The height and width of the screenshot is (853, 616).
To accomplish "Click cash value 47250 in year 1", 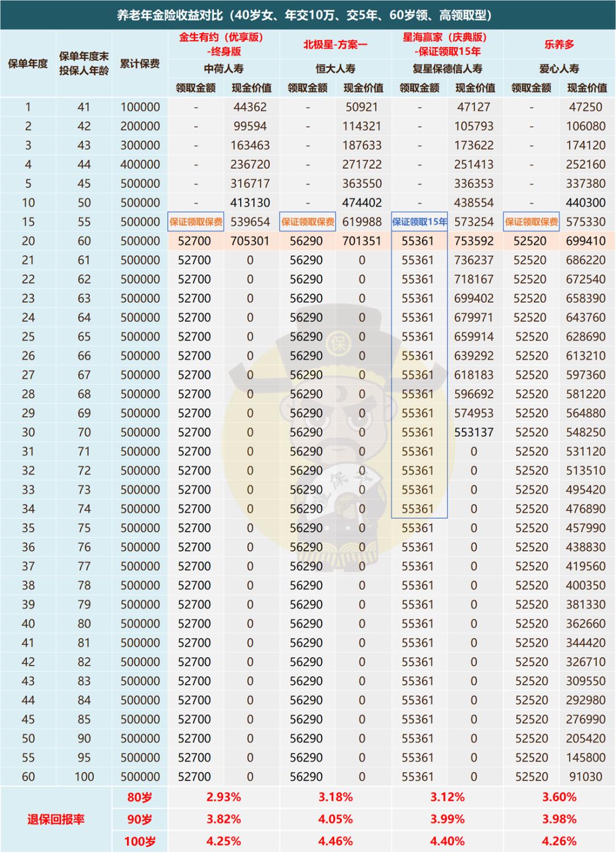I will click(x=586, y=107).
